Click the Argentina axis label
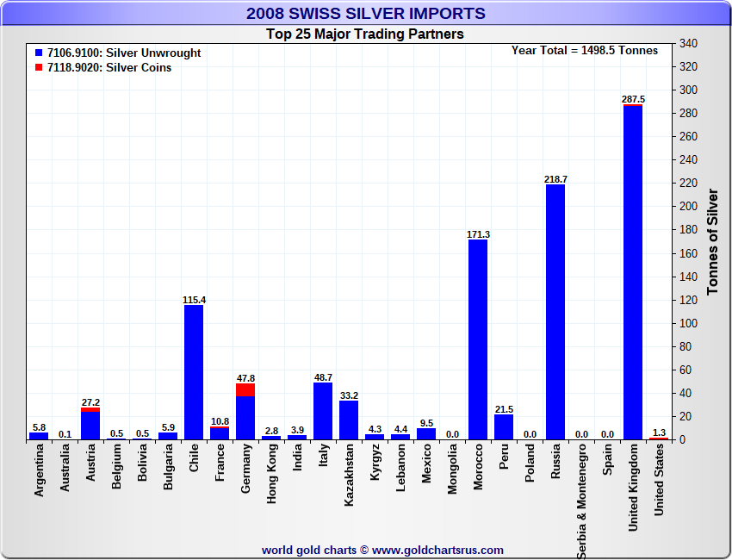Screen dimensions: 732x560 39,470
